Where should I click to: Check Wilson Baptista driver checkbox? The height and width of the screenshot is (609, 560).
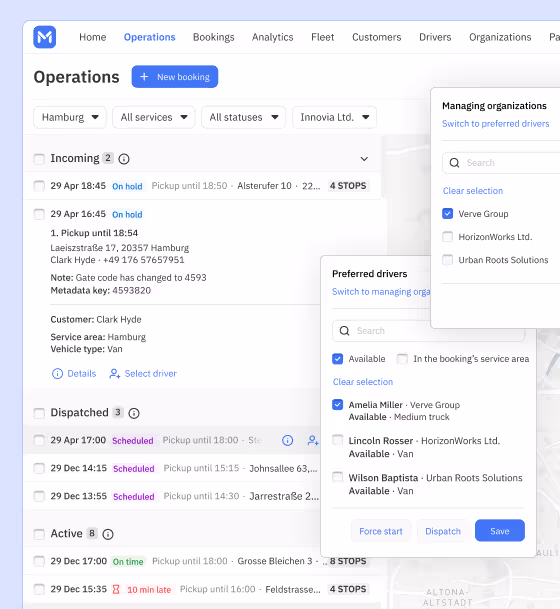pyautogui.click(x=337, y=477)
